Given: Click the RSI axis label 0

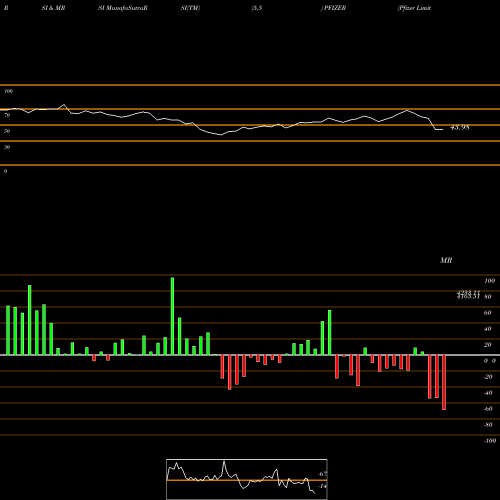Looking at the screenshot, I should (x=5, y=171).
